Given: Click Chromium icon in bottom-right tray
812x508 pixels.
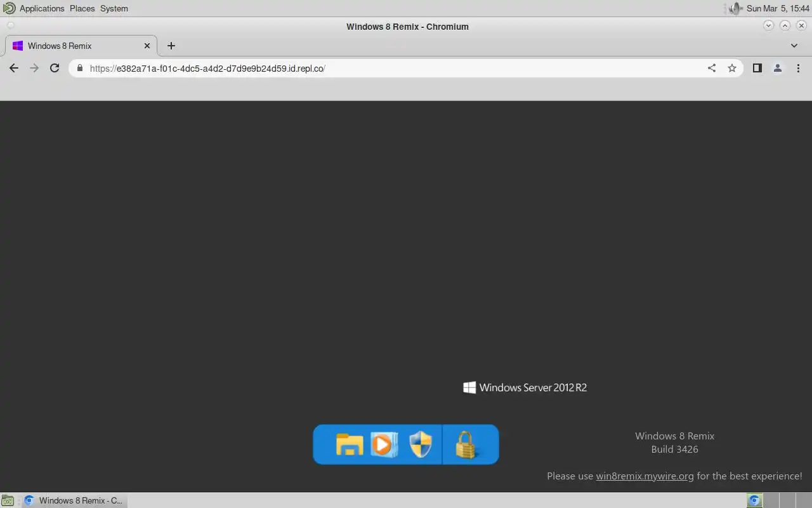Looking at the screenshot, I should click(754, 500).
